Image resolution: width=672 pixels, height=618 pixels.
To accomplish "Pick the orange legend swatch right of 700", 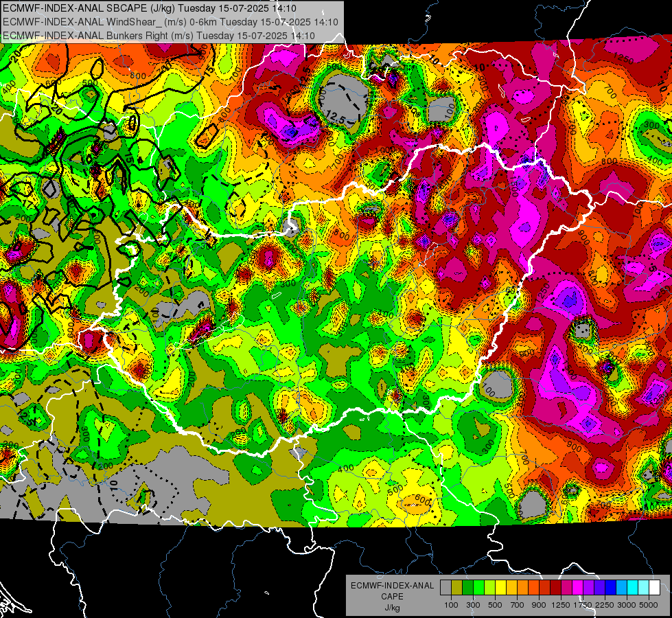I will pyautogui.click(x=523, y=588).
